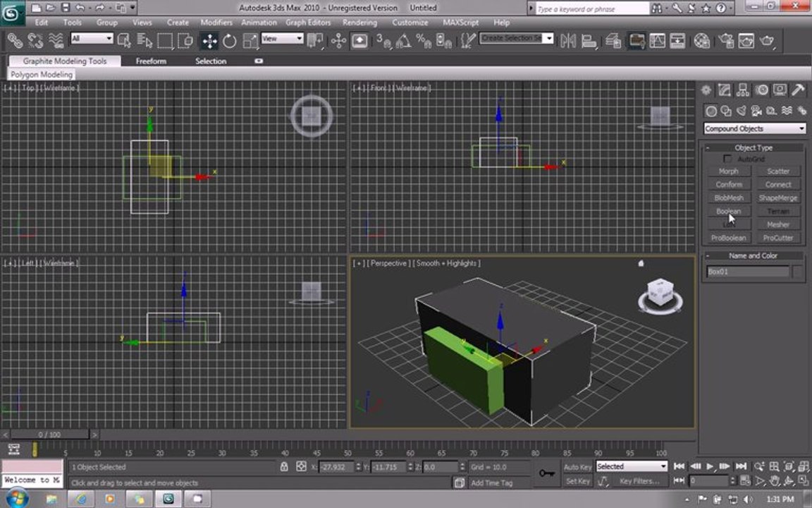Viewport: 812px width, 508px height.
Task: Click the Select Object arrow tool
Action: point(124,40)
